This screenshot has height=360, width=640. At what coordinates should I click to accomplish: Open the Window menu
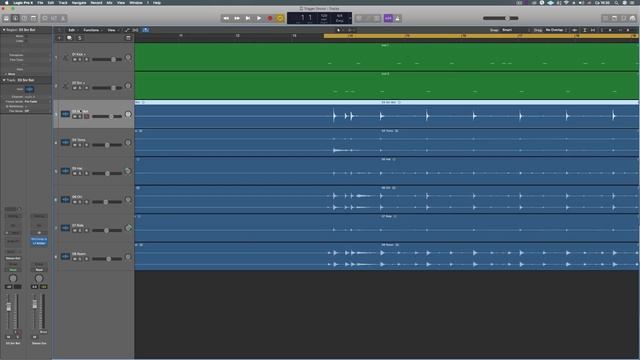pos(136,2)
